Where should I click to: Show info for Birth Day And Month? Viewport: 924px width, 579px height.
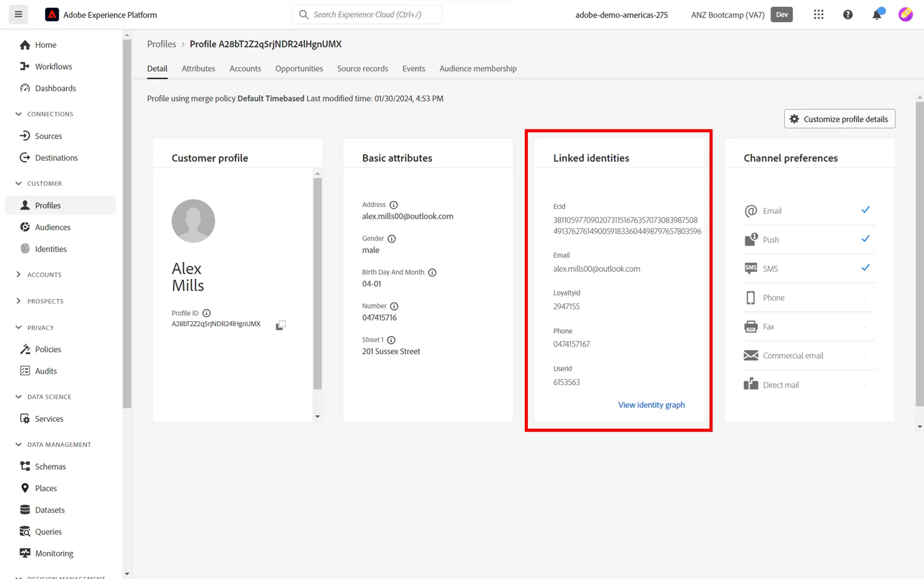coord(432,273)
